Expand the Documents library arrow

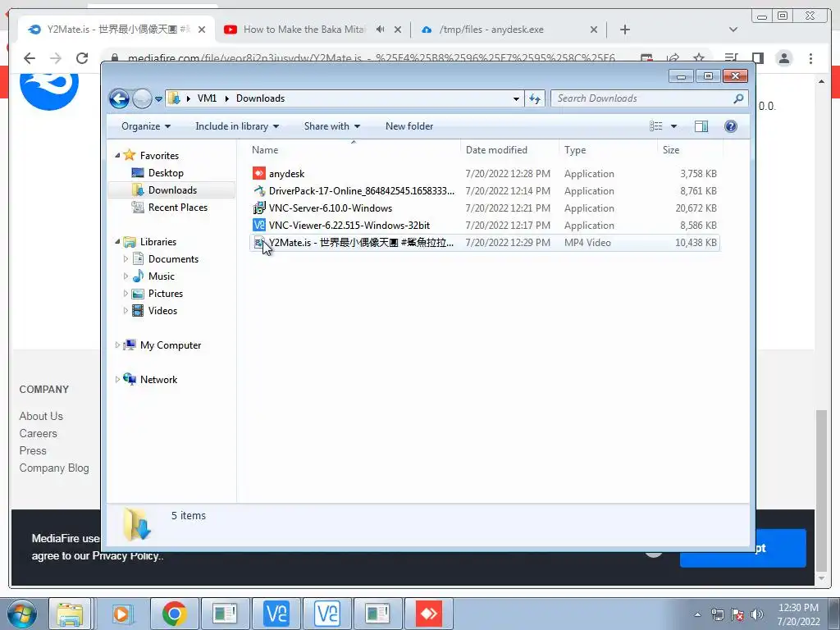126,259
